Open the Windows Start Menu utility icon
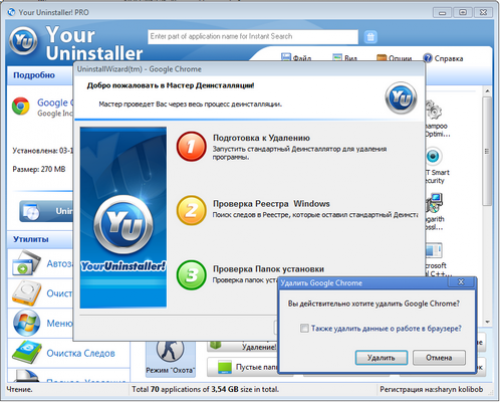This screenshot has height=402, width=500. point(27,323)
